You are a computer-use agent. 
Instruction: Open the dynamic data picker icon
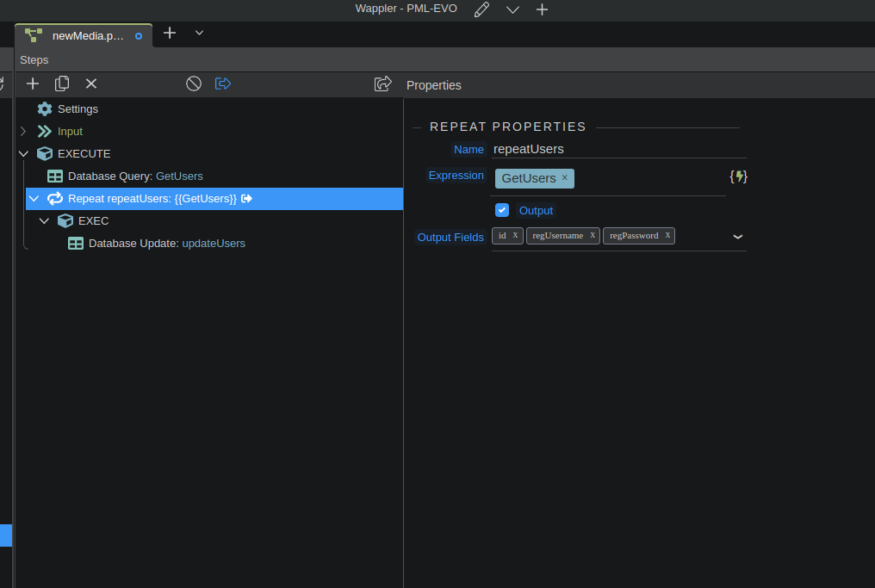(x=738, y=176)
